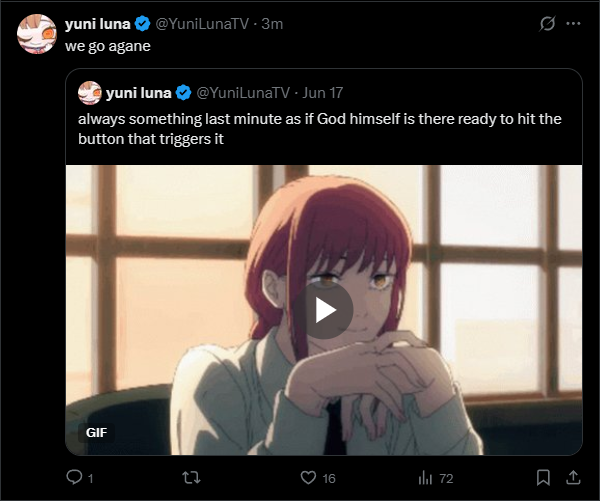This screenshot has height=501, width=600.
Task: Click yuni luna's profile avatar on the main post
Action: [x=38, y=35]
